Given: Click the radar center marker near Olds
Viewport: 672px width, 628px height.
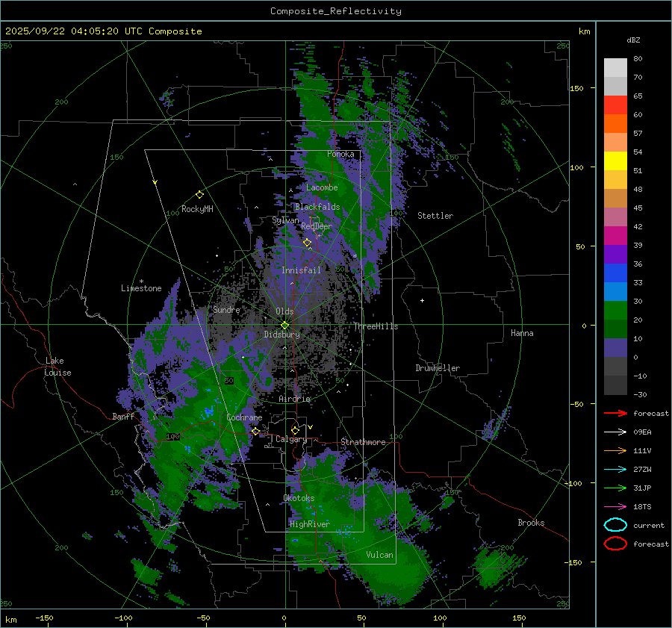Looking at the screenshot, I should [x=284, y=325].
